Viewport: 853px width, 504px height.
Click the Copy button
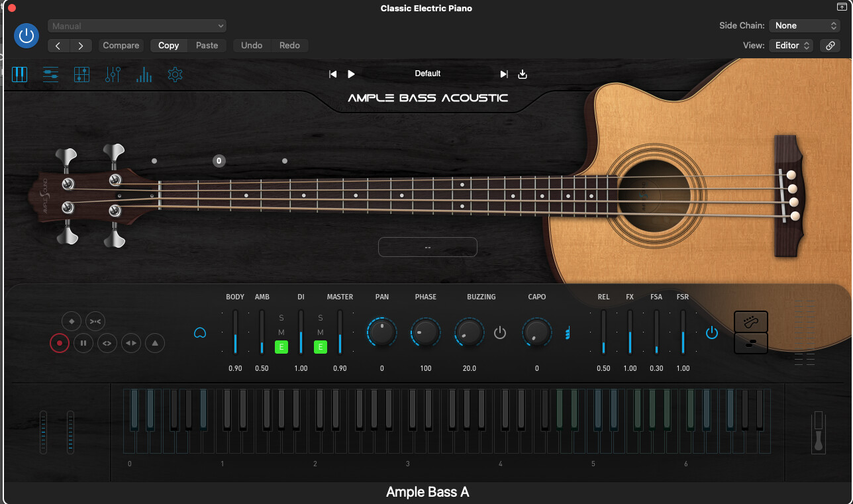(x=169, y=46)
